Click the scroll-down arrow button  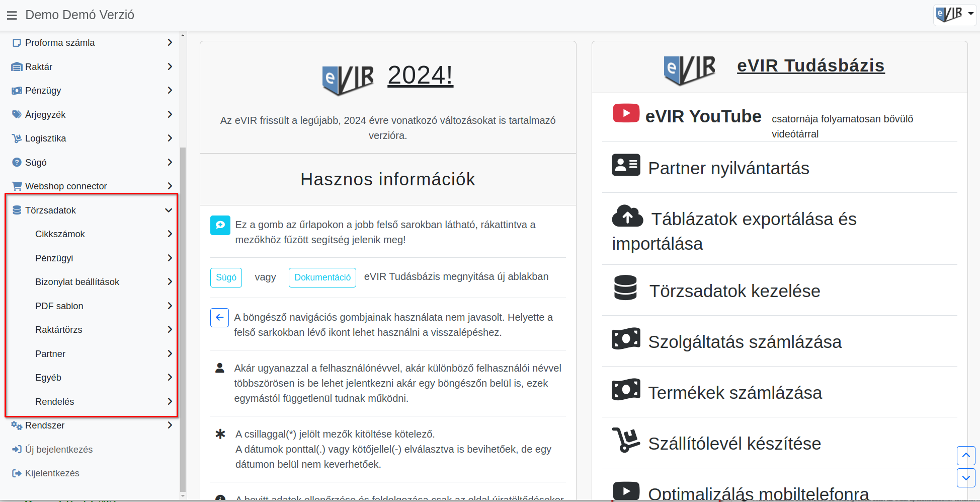pos(966,478)
